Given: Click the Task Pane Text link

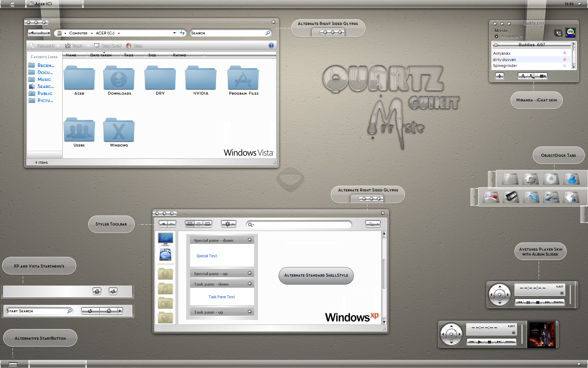Looking at the screenshot, I should tap(222, 297).
